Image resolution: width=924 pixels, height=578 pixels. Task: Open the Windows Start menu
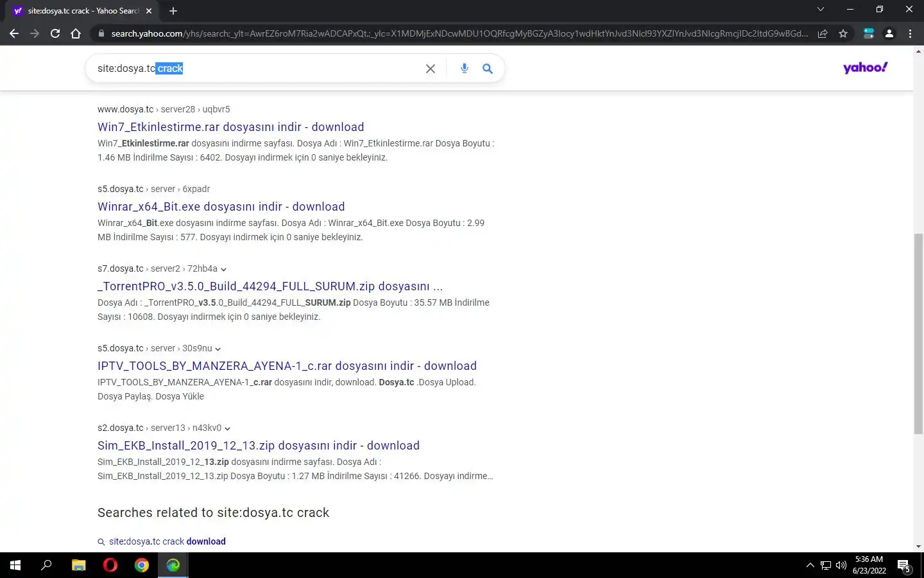15,565
